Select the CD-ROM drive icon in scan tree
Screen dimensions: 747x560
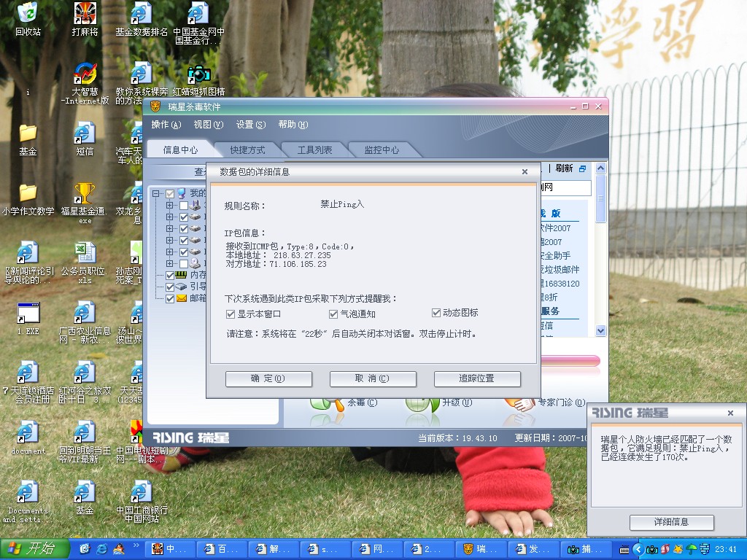click(x=194, y=262)
